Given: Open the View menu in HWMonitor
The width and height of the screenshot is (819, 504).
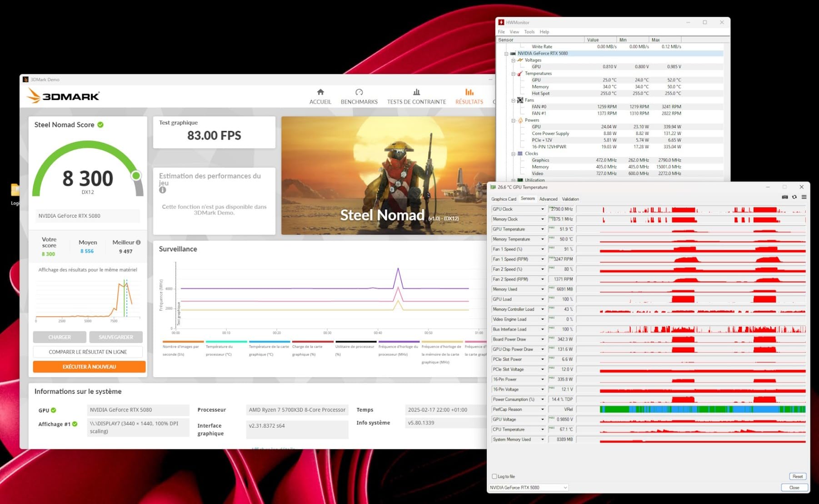Looking at the screenshot, I should pos(514,32).
